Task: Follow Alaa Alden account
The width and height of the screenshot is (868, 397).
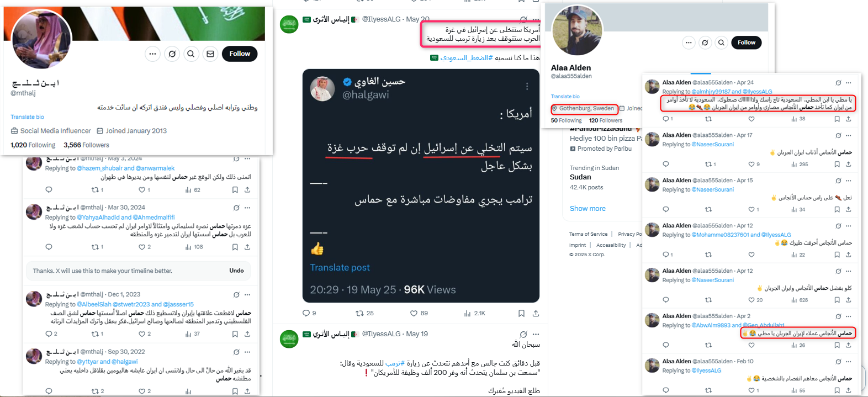Action: pyautogui.click(x=747, y=43)
